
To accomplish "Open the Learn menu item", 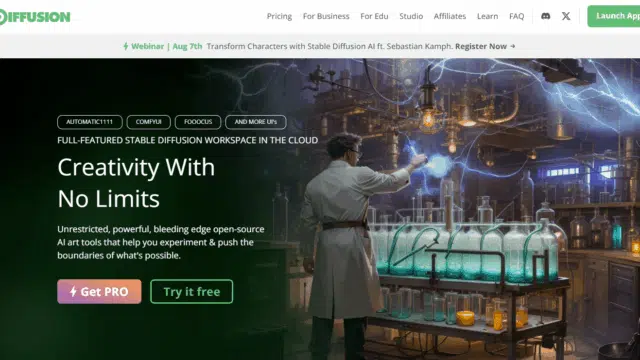I will 487,16.
